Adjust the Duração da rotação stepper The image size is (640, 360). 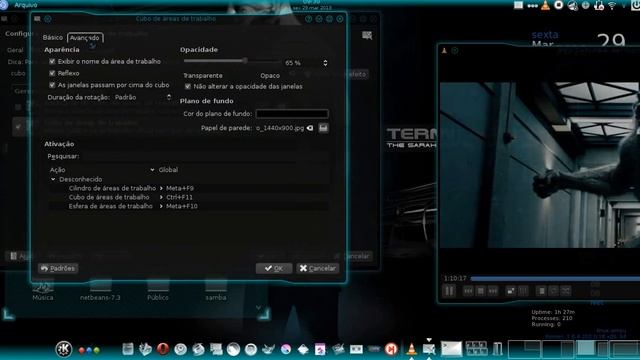pyautogui.click(x=169, y=97)
